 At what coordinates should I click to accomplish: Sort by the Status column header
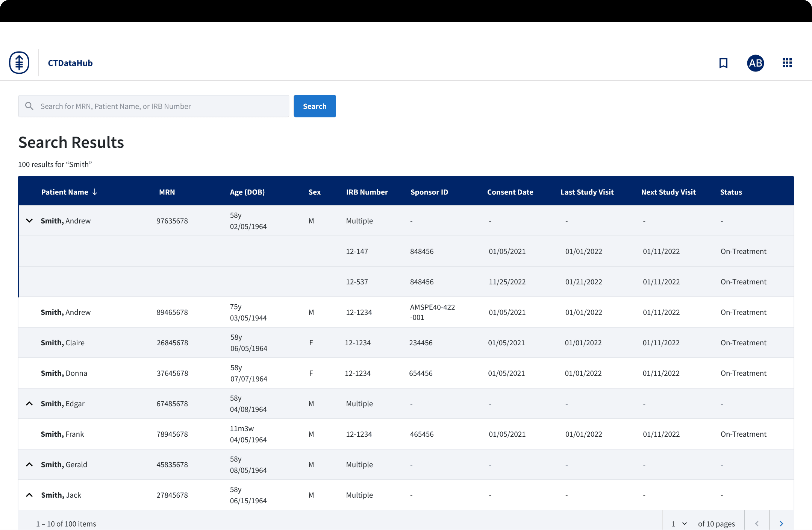(x=731, y=192)
